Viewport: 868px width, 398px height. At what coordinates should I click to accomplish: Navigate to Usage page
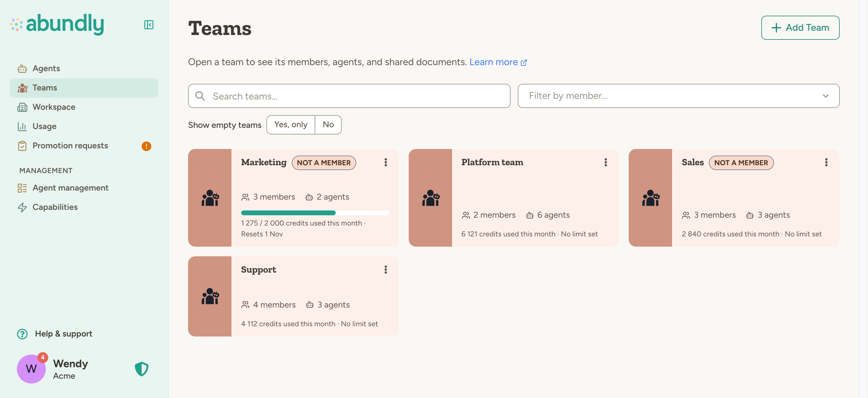[x=84, y=126]
